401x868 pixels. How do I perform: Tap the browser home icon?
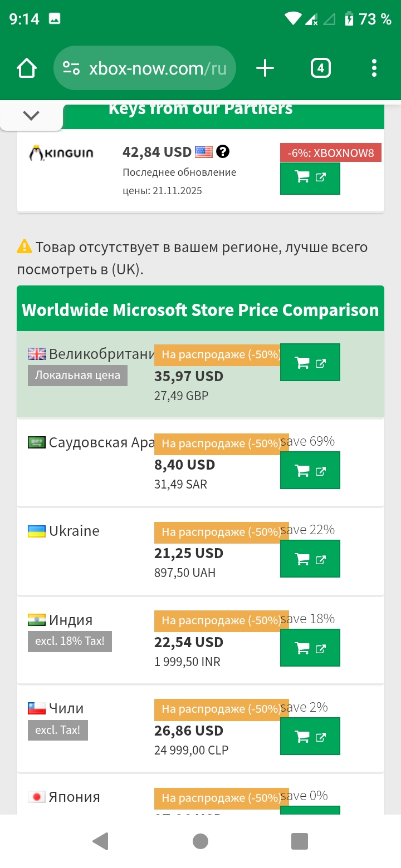pyautogui.click(x=26, y=69)
